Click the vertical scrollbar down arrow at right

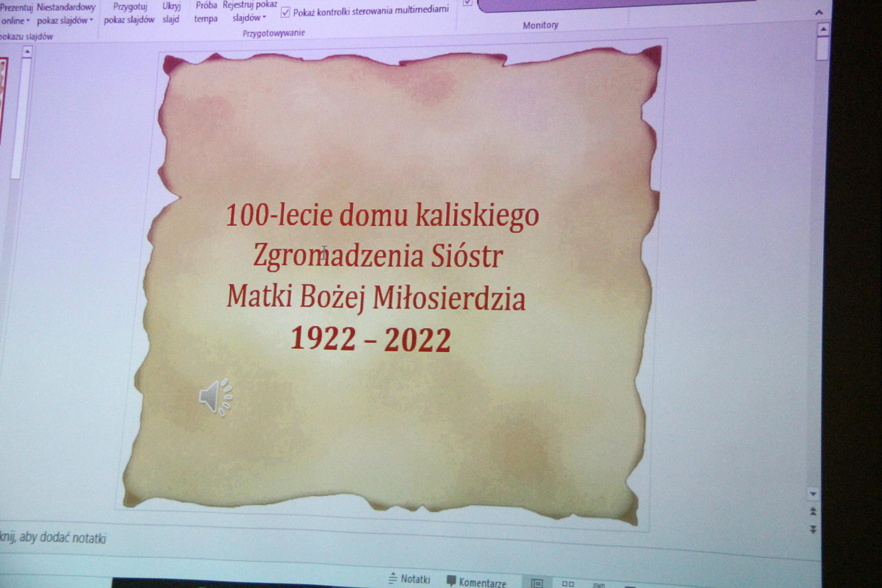point(813,494)
